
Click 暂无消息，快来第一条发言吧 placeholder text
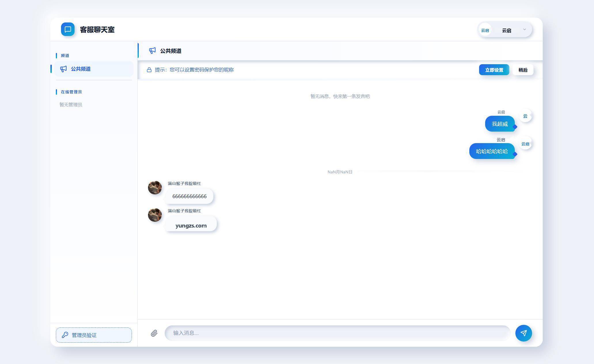[x=340, y=96]
